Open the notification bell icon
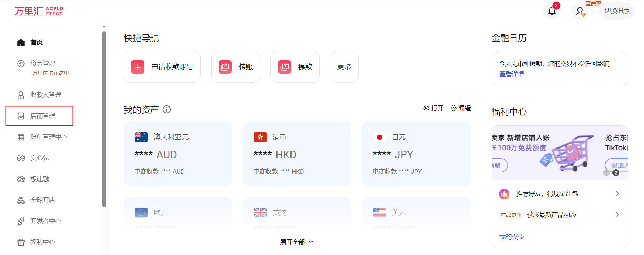This screenshot has width=644, height=255. tap(552, 11)
